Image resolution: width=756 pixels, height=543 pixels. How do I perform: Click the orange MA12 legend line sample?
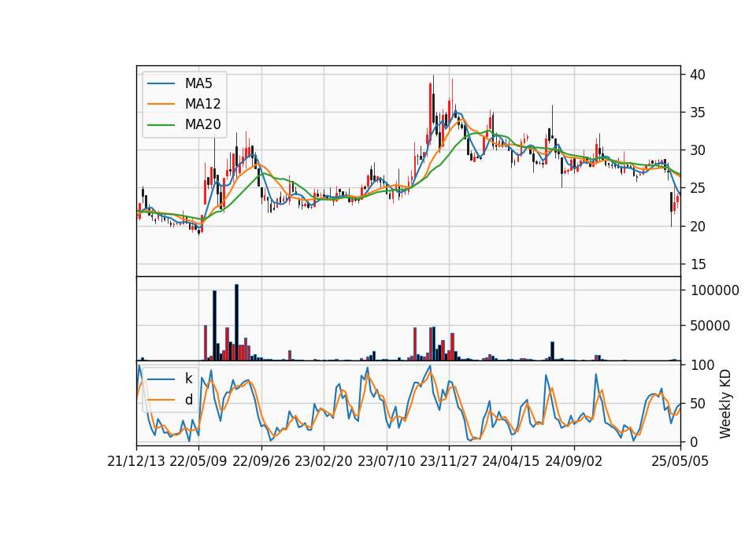coord(161,104)
